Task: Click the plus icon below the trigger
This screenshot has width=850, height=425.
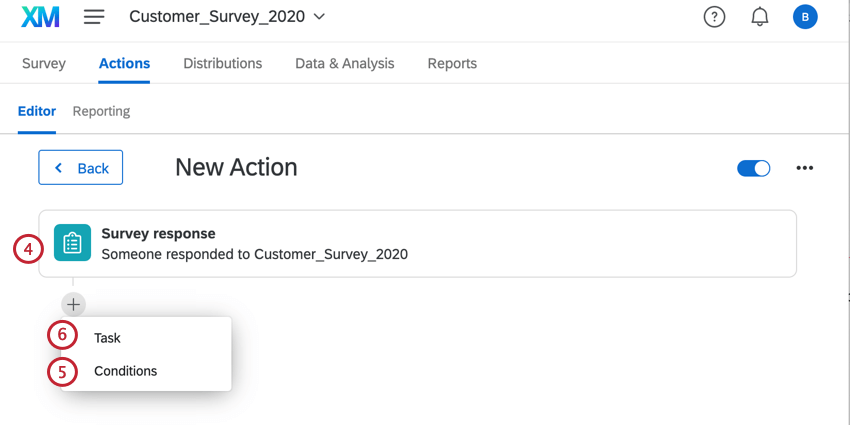Action: click(73, 304)
